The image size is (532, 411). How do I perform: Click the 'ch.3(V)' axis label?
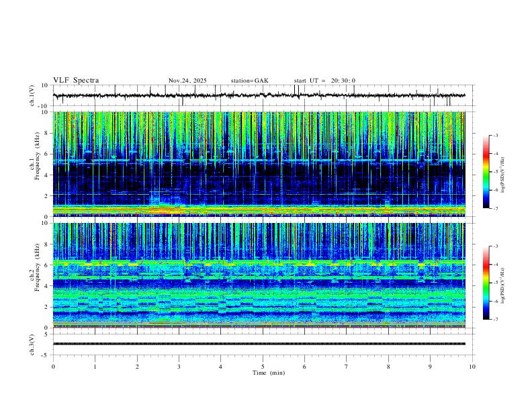(32, 345)
